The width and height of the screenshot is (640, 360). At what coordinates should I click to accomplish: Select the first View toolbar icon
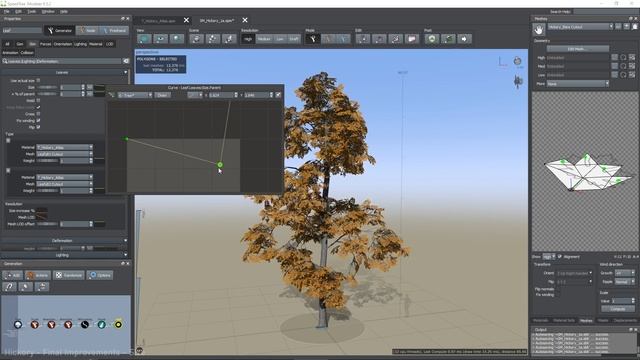pos(144,39)
